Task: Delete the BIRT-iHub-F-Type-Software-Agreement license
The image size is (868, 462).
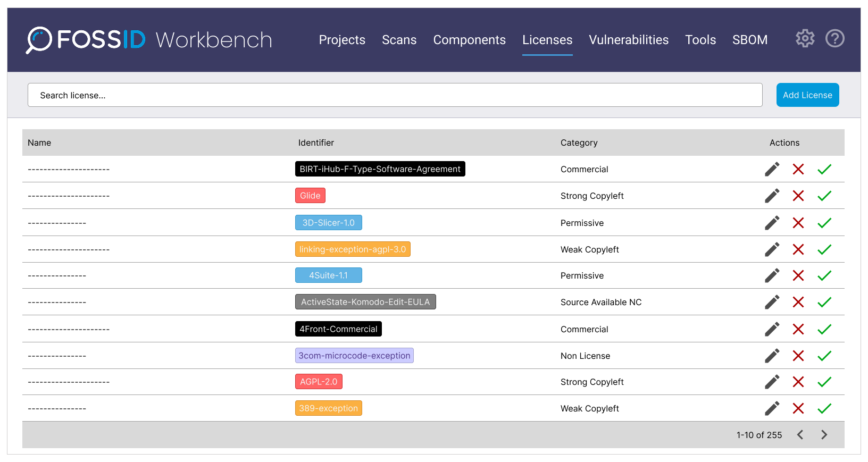Action: (798, 169)
